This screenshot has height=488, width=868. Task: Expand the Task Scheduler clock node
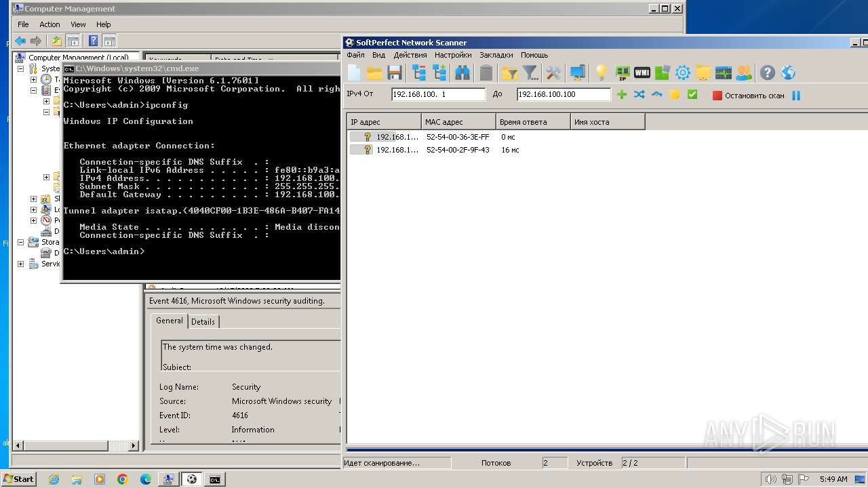pyautogui.click(x=33, y=79)
